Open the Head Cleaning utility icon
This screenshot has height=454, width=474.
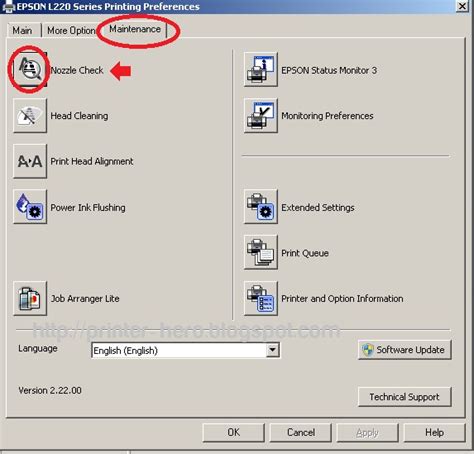point(30,115)
